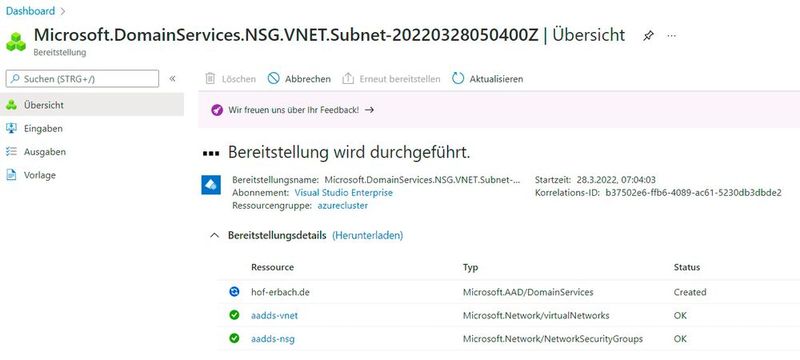Click the green cubes deployment icon
Viewport: 800px width, 360px height.
16,41
